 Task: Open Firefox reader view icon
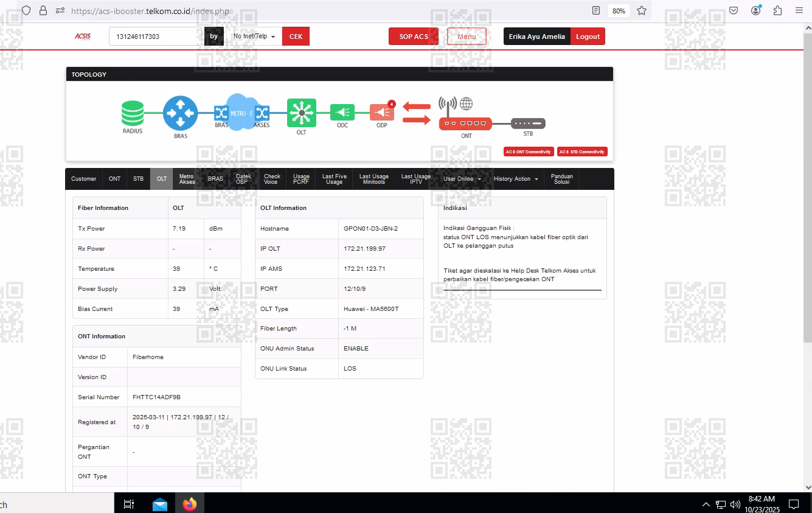596,10
